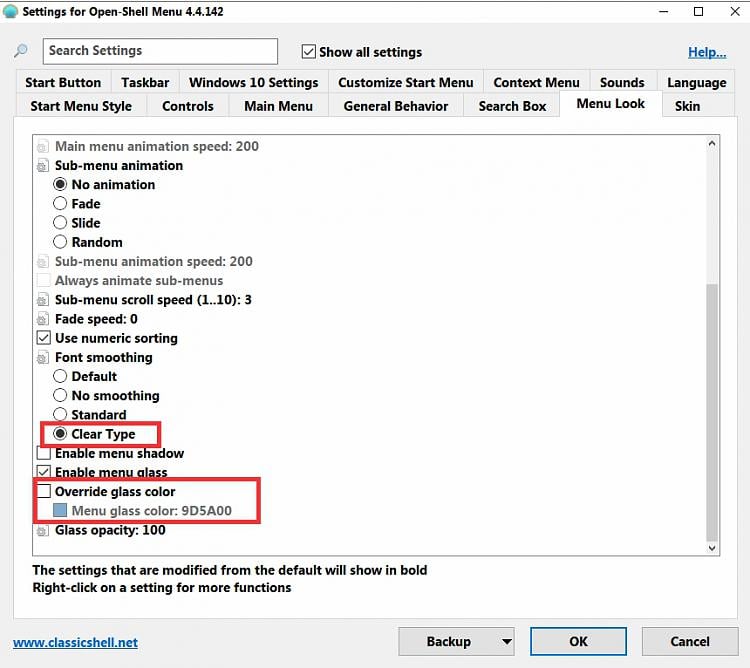
Task: Select the Random animation radio button
Action: [60, 241]
